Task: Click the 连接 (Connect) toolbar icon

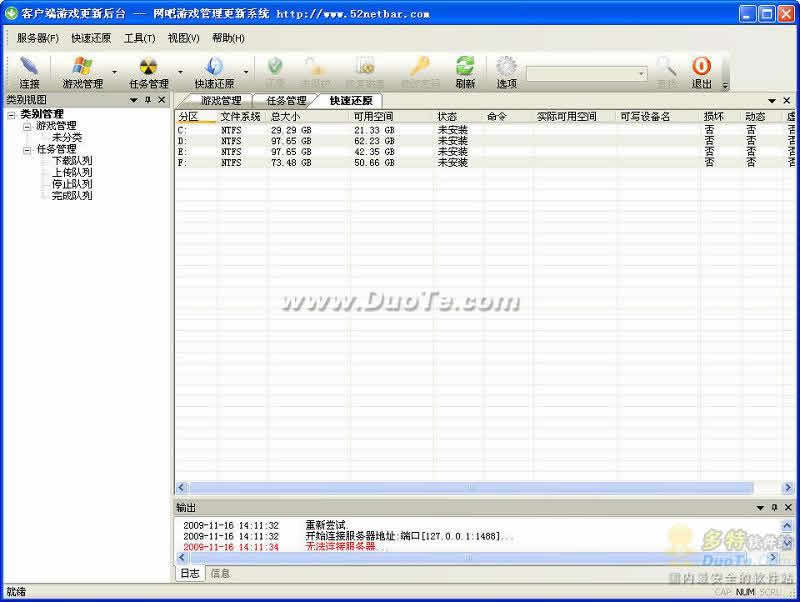Action: click(29, 72)
